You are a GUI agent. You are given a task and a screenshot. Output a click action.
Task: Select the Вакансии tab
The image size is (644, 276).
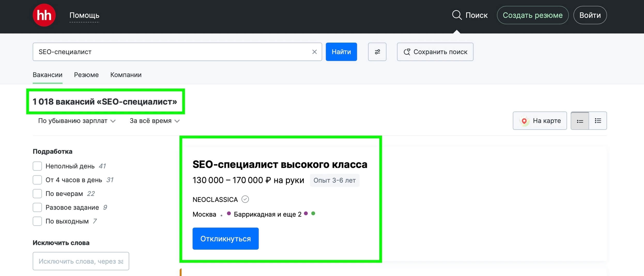click(x=48, y=75)
